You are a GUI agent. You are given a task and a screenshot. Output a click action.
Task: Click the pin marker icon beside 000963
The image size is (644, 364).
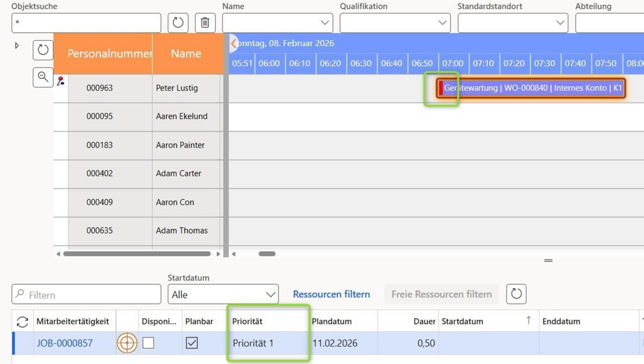pos(60,81)
